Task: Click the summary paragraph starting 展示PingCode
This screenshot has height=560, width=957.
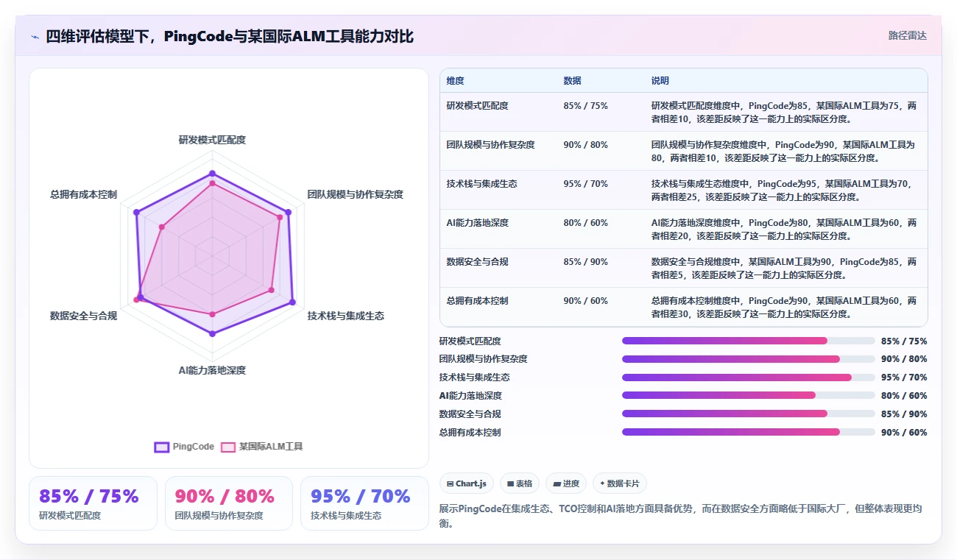Action: click(681, 516)
